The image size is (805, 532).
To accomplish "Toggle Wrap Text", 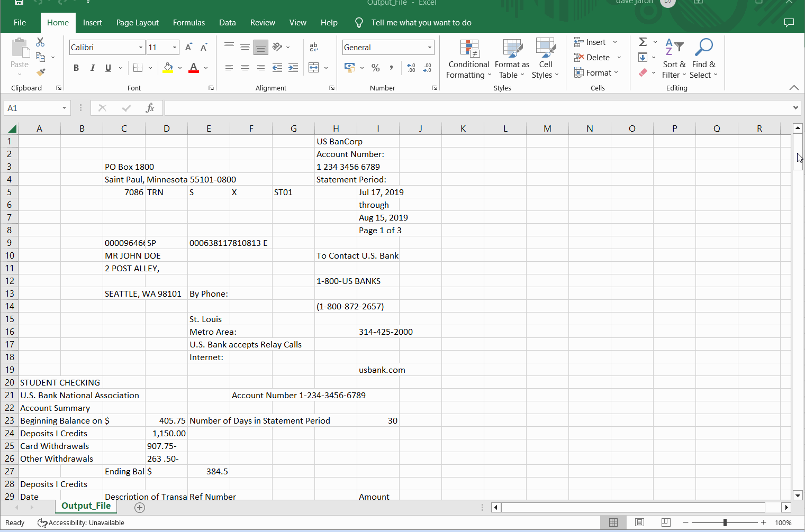I will (x=314, y=47).
